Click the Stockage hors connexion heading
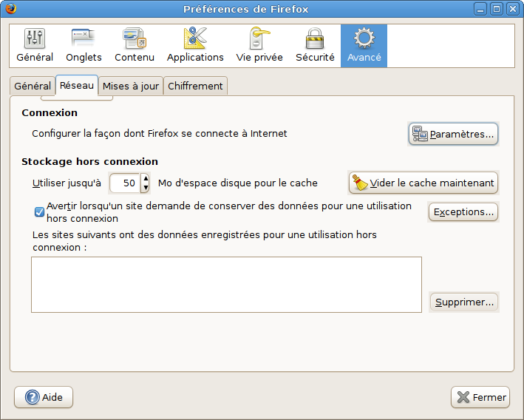This screenshot has height=420, width=524. pyautogui.click(x=89, y=161)
